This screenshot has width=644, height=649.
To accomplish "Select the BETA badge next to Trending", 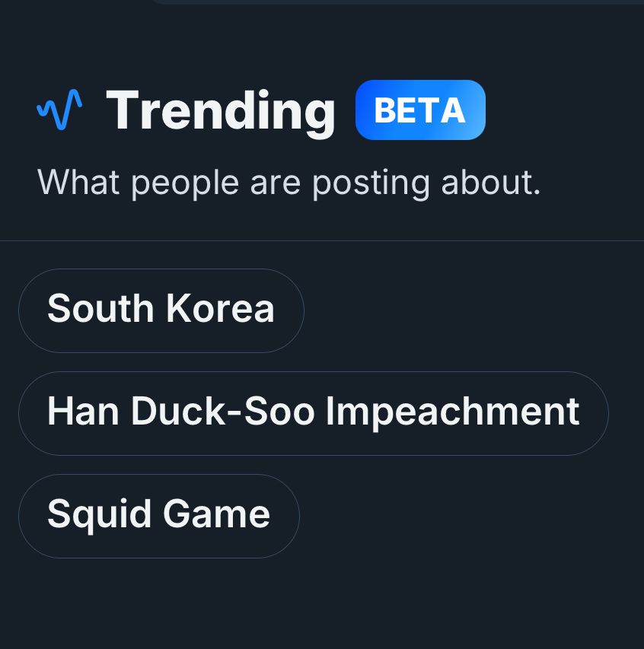I will tap(420, 110).
